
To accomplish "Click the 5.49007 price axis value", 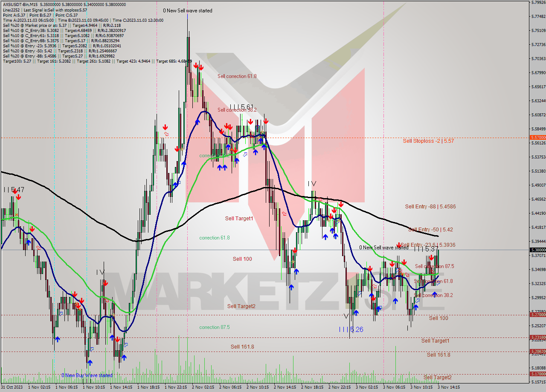I will click(538, 185).
